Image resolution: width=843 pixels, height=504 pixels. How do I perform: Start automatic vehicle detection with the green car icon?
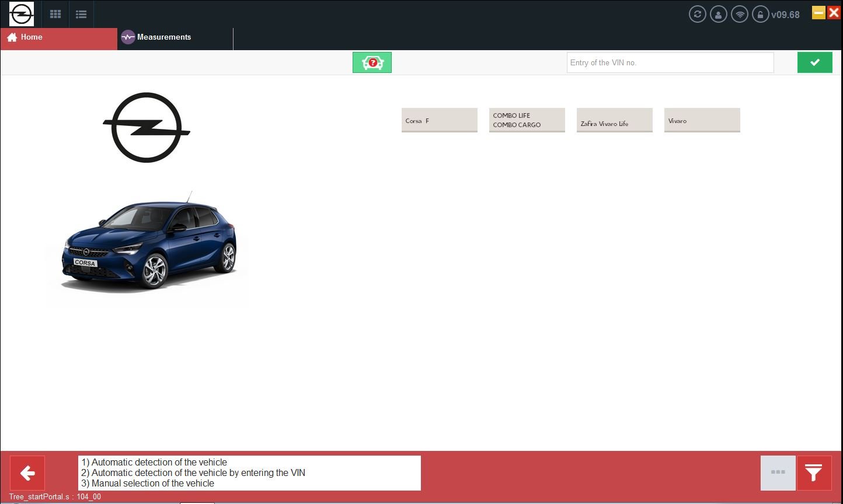(372, 62)
